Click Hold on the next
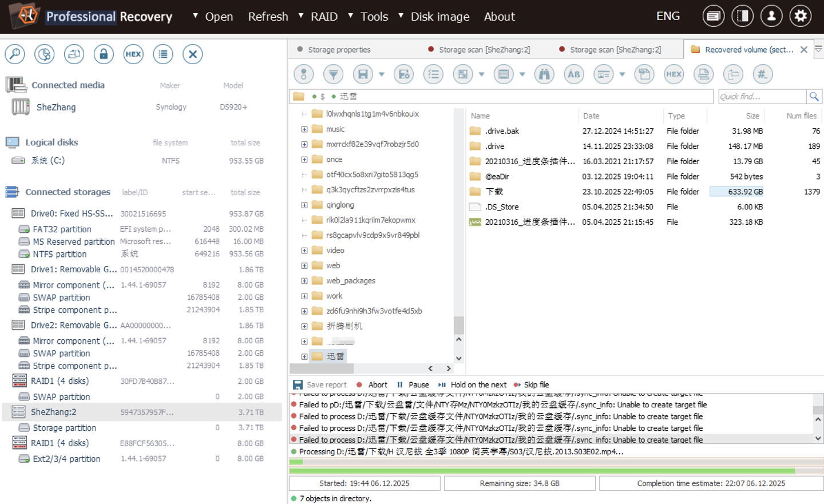This screenshot has height=504, width=824. coord(473,385)
